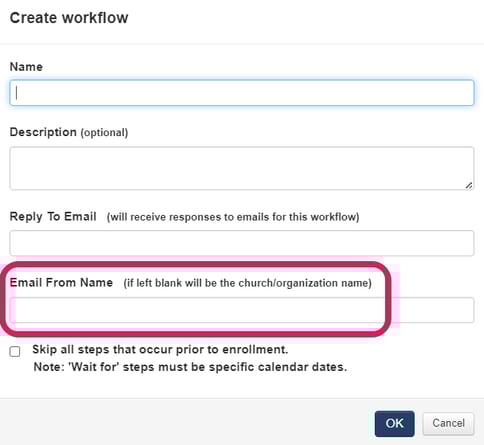Click the 'Email From Name' label
The height and width of the screenshot is (445, 484).
[x=61, y=283]
